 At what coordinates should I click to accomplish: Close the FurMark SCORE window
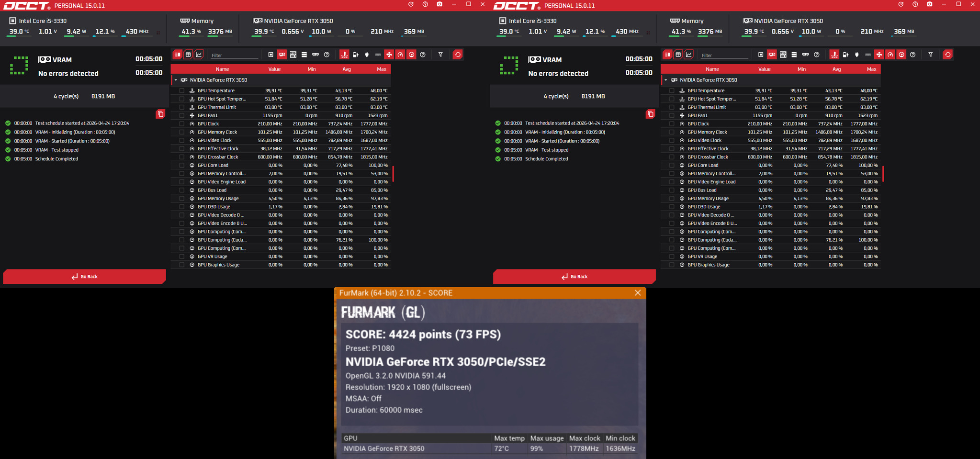(637, 293)
